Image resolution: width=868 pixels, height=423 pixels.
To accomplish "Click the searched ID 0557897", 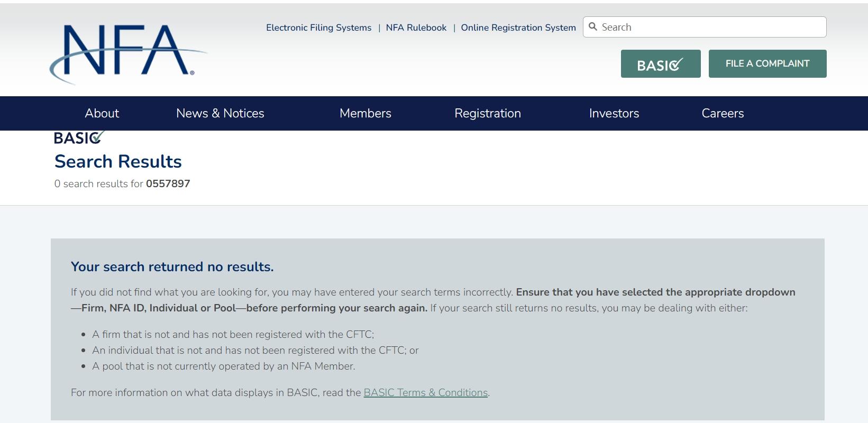I will tap(168, 183).
